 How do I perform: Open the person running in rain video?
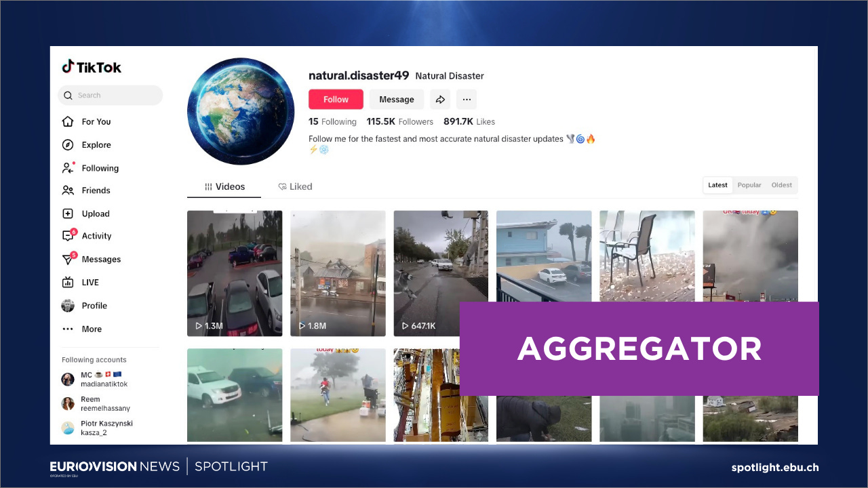coord(338,395)
